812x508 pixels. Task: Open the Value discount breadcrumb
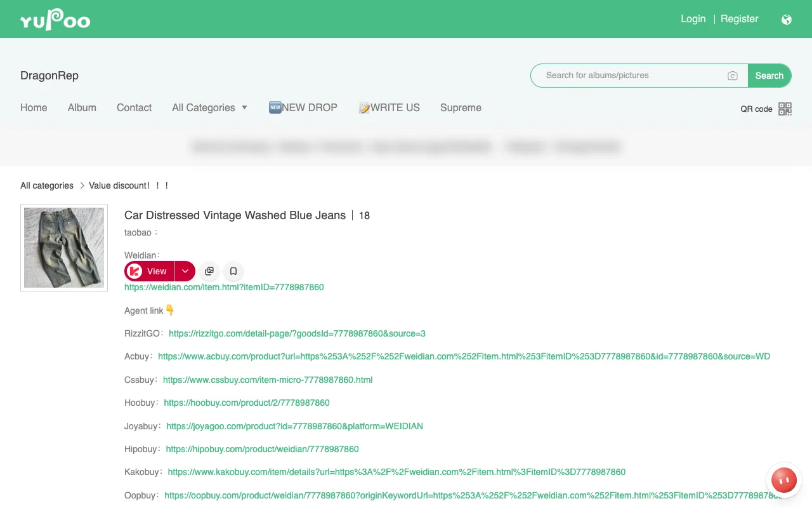[x=129, y=186]
